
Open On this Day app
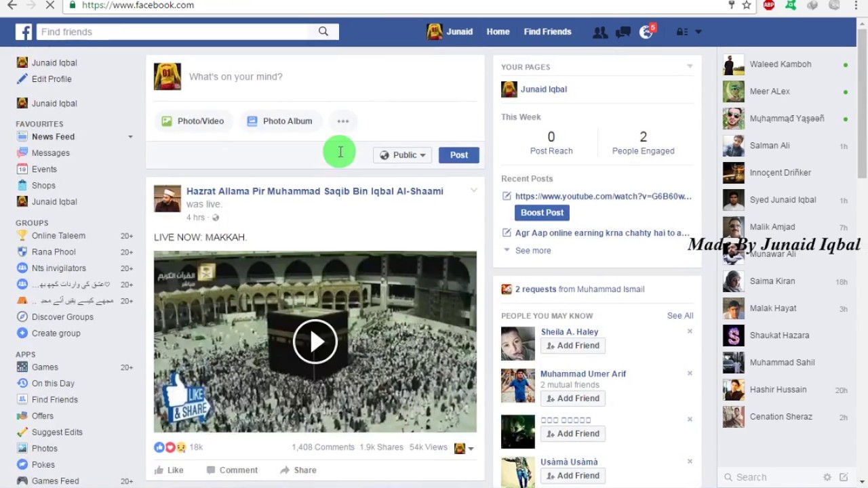point(53,384)
